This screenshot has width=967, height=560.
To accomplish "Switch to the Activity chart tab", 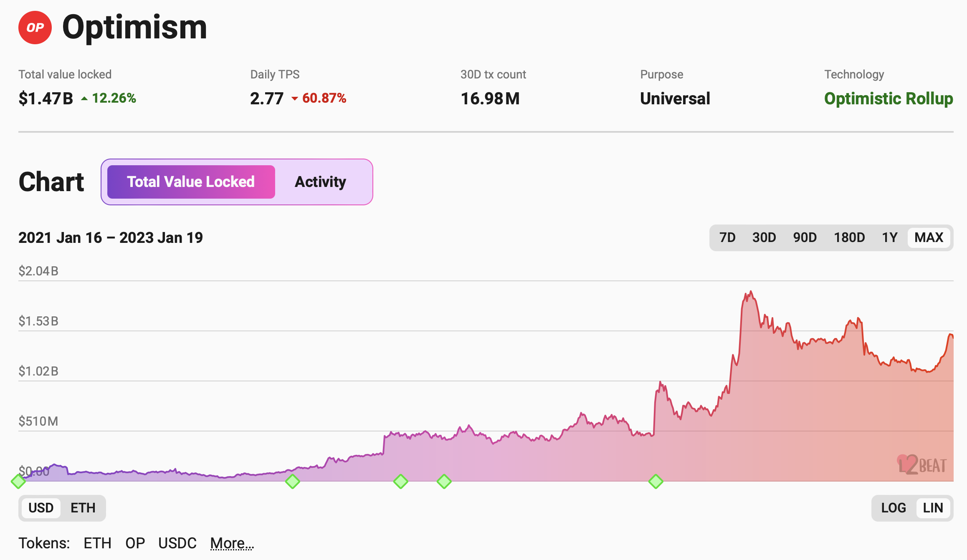I will click(x=320, y=182).
